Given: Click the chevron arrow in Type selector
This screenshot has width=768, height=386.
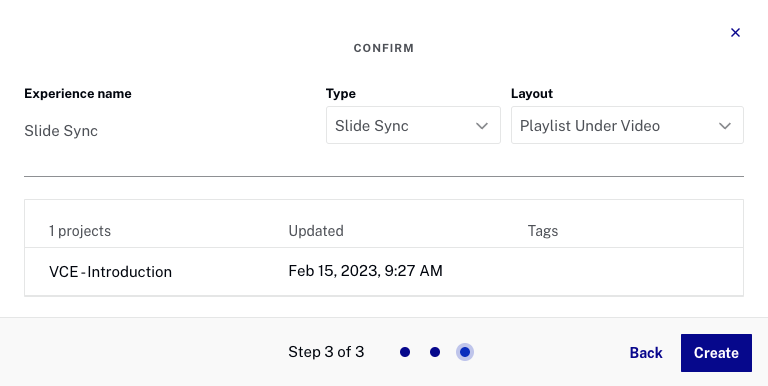Looking at the screenshot, I should pos(482,126).
